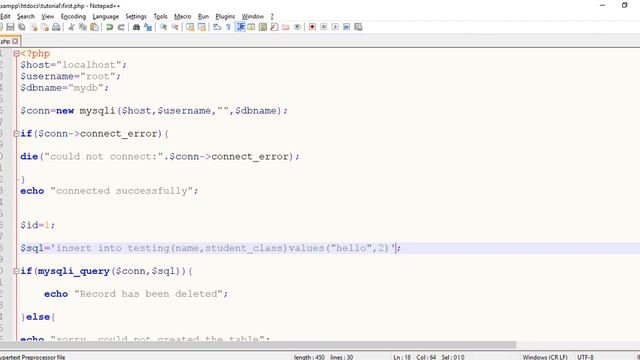Open the Encoding menu
The height and width of the screenshot is (360, 640).
[x=73, y=16]
